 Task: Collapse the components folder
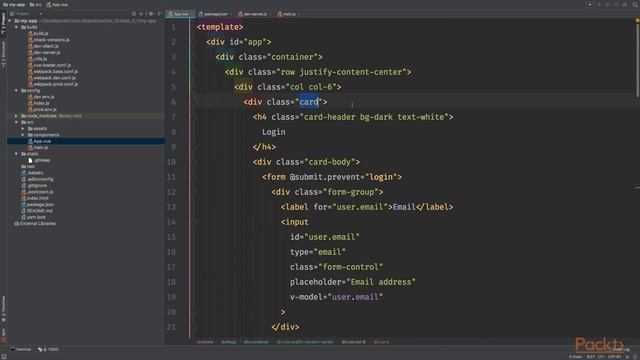[23, 135]
